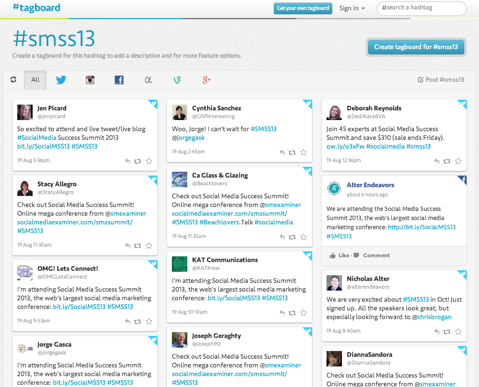Reply to Stacy Allegro's tweet
479x387 pixels.
point(128,246)
